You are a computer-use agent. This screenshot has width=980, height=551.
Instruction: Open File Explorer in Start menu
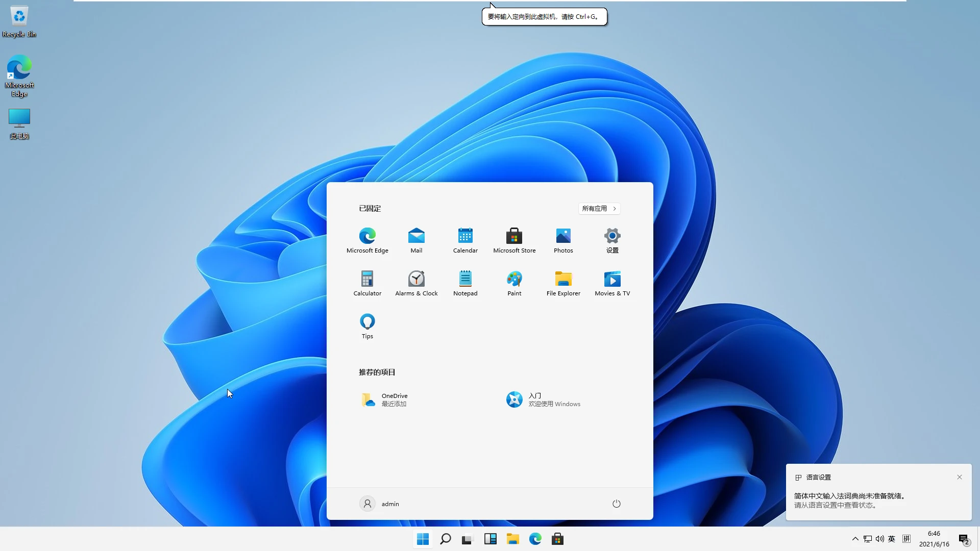(563, 283)
